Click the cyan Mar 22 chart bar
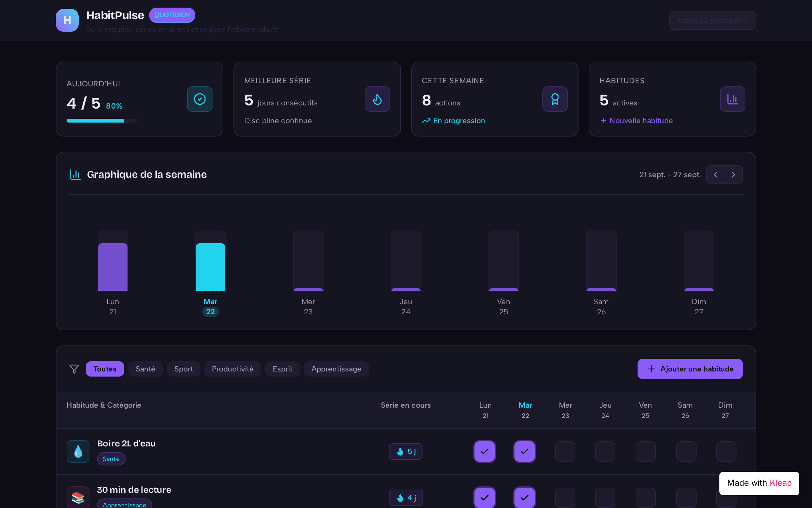The image size is (812, 508). 210,267
